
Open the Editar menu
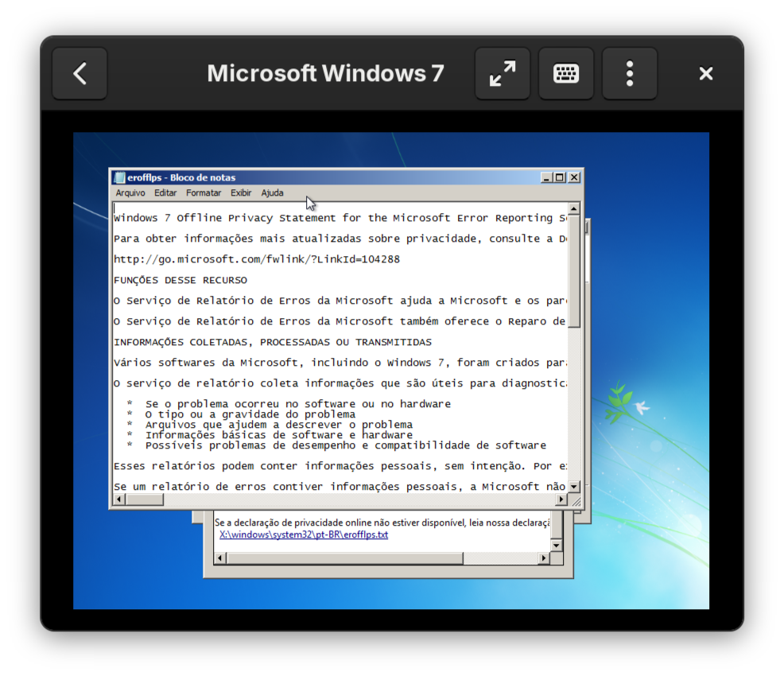(165, 193)
